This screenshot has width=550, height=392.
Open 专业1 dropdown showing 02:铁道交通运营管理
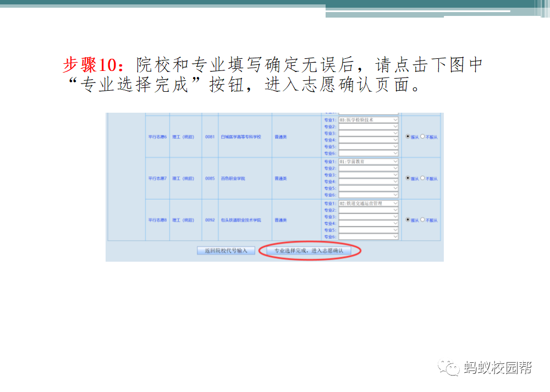(368, 203)
